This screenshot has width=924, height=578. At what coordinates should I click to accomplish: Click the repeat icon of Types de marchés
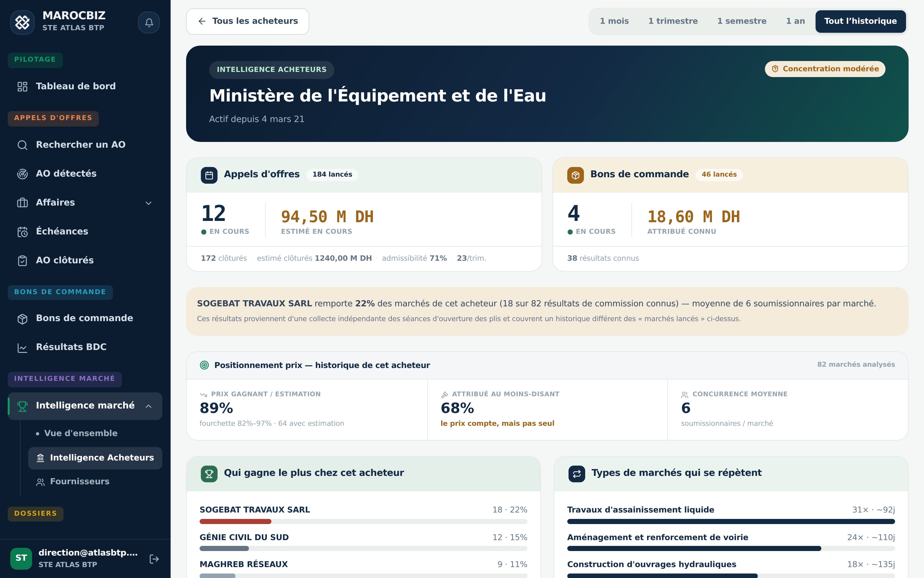577,474
